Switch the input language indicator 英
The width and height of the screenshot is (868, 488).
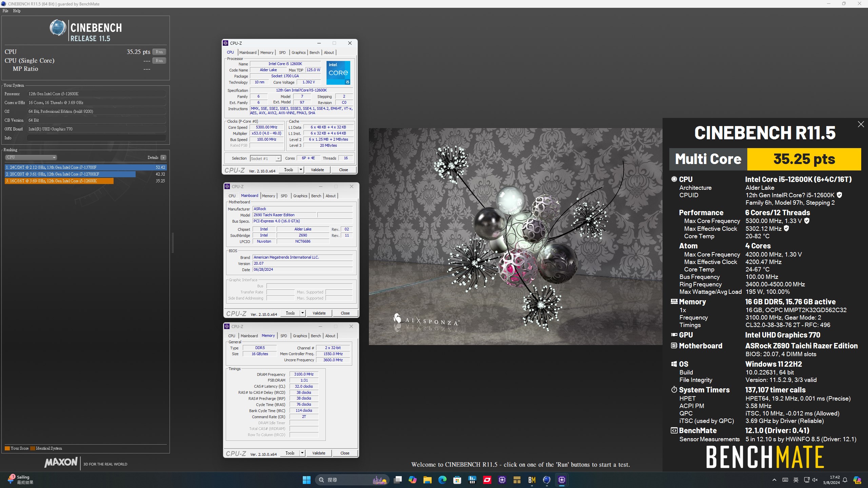click(796, 480)
